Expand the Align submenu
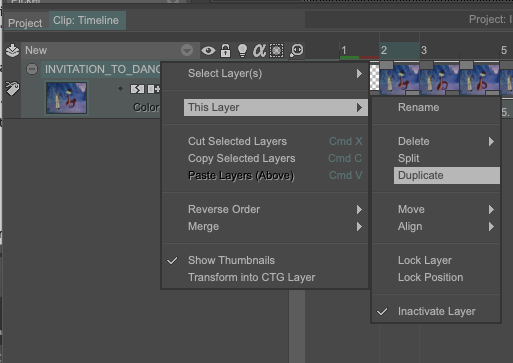The height and width of the screenshot is (363, 513). pyautogui.click(x=447, y=226)
